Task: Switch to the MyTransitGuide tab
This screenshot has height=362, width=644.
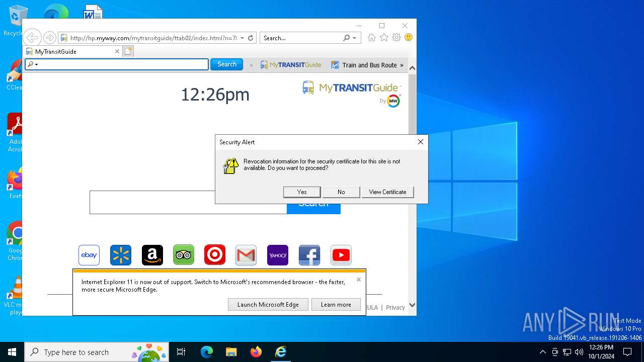Action: click(x=72, y=51)
